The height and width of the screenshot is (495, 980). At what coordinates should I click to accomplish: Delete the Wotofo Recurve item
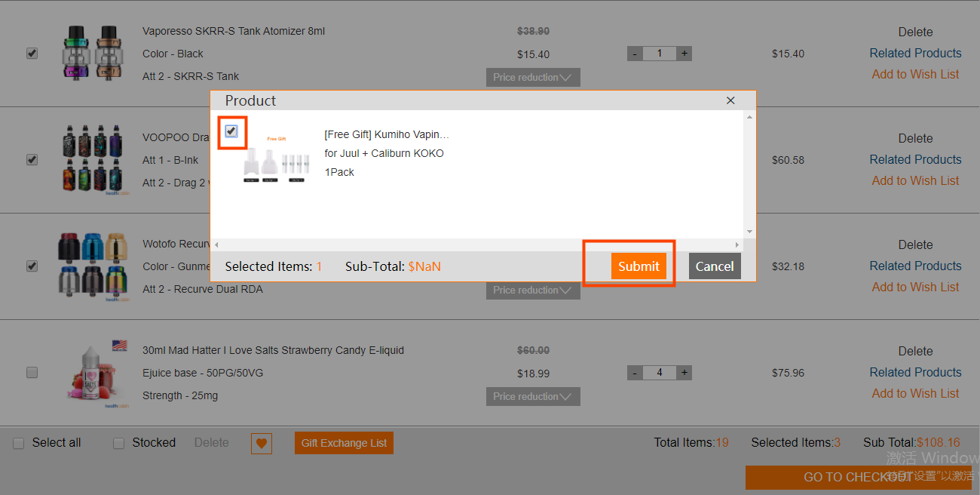915,245
